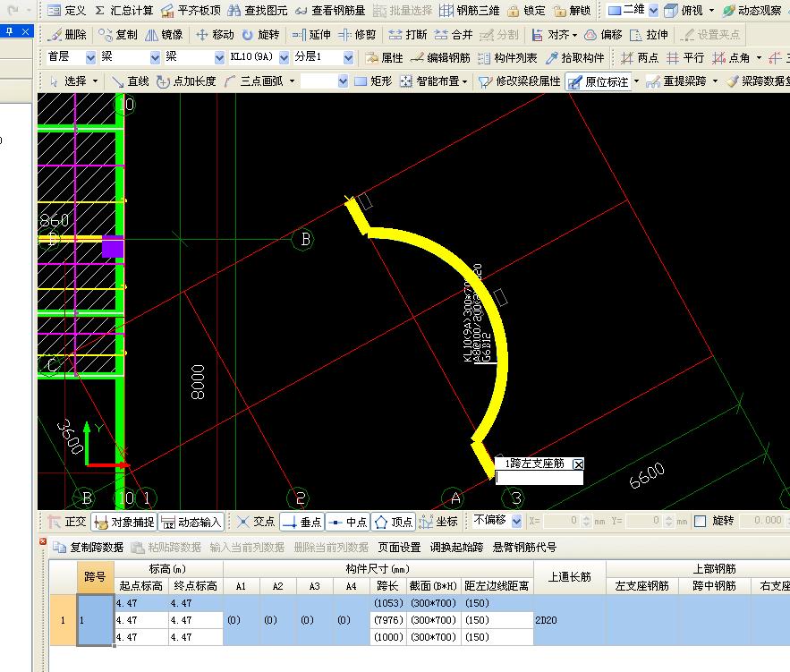The width and height of the screenshot is (790, 672).
Task: Pick the 三点画弧 (three-point arc) tool
Action: tap(259, 81)
